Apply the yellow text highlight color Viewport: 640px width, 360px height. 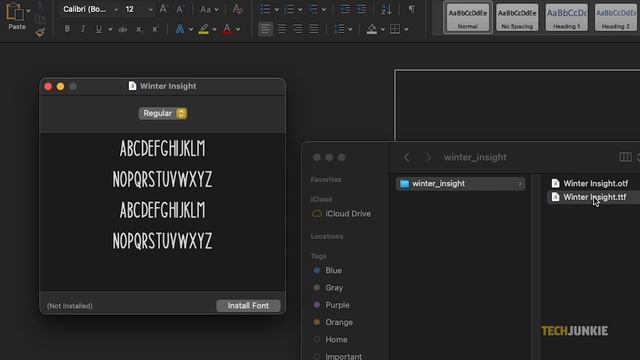tap(203, 29)
